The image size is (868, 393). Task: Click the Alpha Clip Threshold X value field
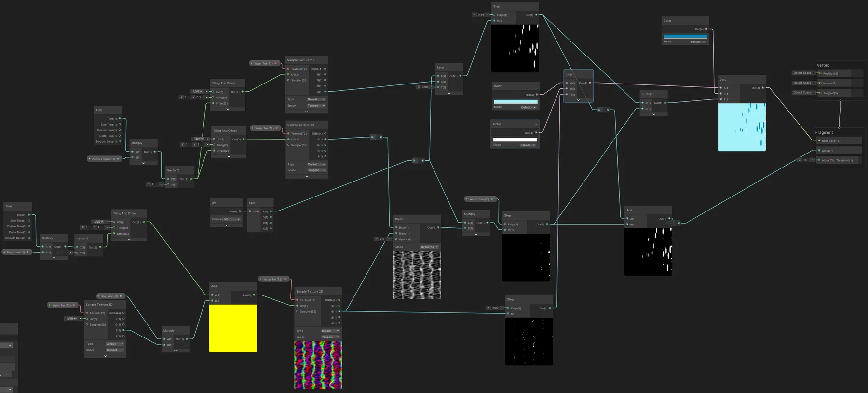[804, 160]
